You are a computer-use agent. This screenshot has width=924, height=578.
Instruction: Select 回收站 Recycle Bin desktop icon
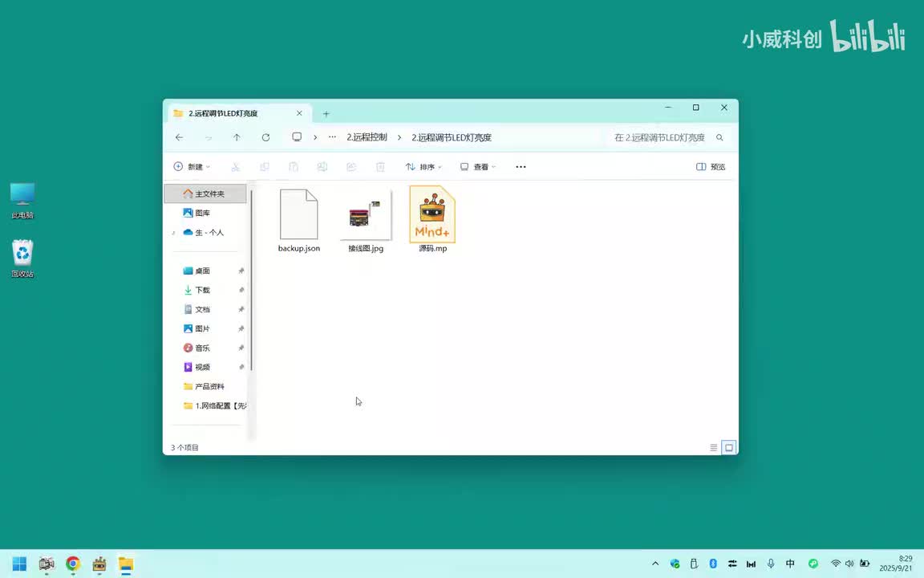[x=22, y=258]
